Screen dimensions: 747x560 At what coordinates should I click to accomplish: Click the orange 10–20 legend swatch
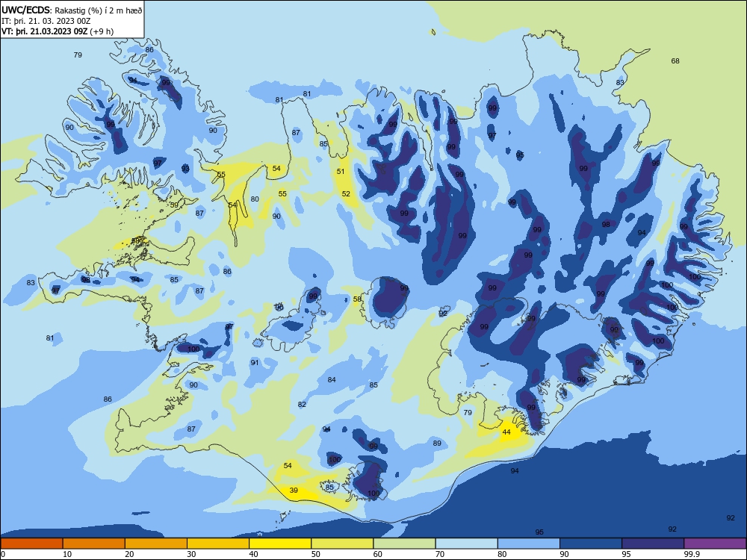[x=94, y=544]
